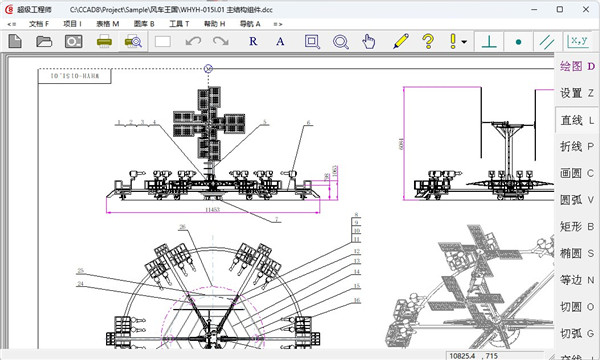
Task: Select the zoom window rectangle tool
Action: click(x=312, y=41)
